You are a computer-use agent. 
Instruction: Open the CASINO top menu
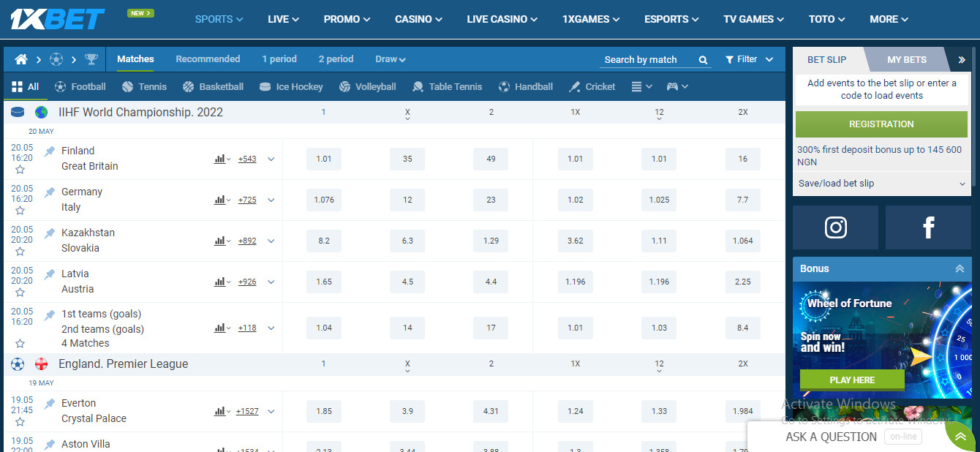click(x=419, y=19)
